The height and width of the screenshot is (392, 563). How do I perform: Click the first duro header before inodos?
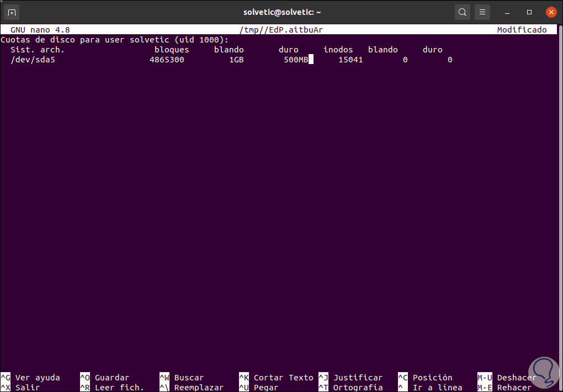289,50
